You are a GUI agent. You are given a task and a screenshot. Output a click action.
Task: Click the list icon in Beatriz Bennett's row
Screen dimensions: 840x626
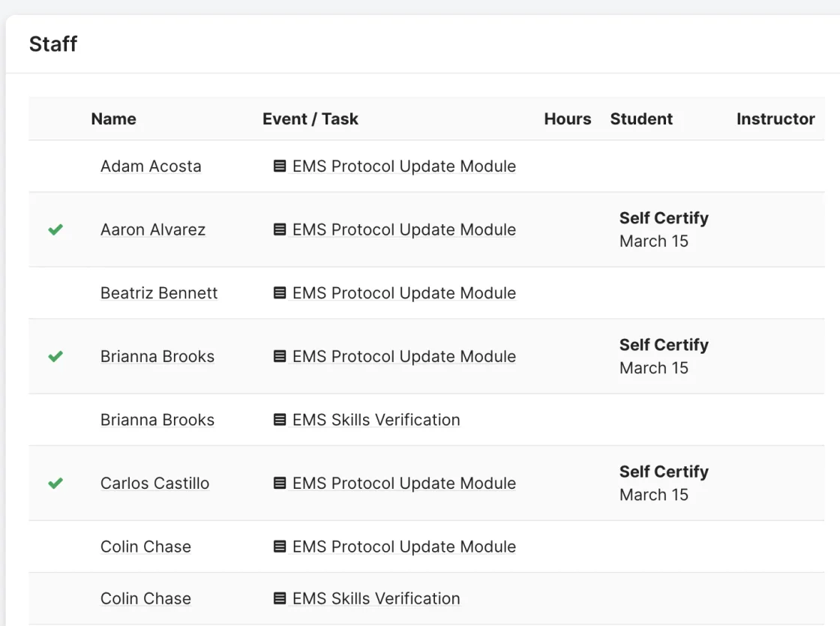tap(280, 293)
